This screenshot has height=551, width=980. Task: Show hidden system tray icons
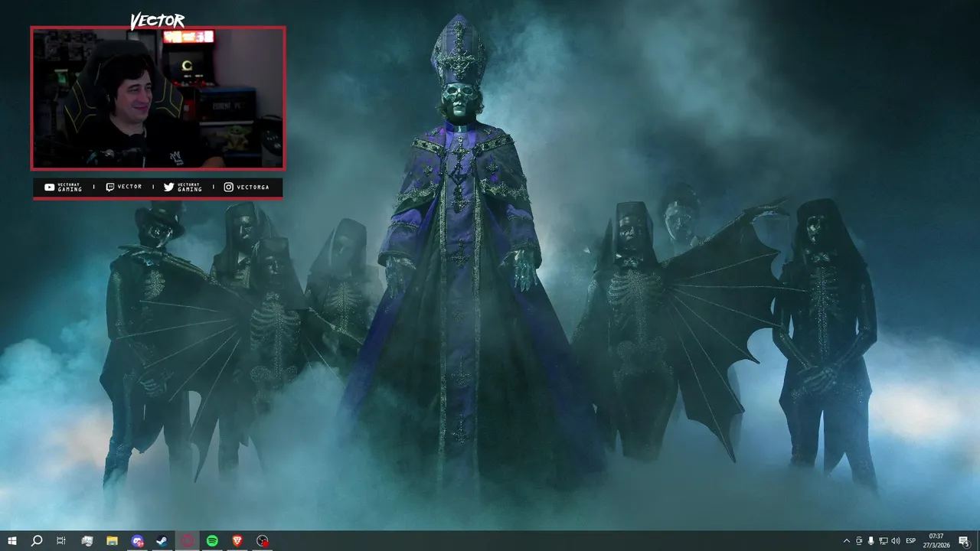coord(846,541)
